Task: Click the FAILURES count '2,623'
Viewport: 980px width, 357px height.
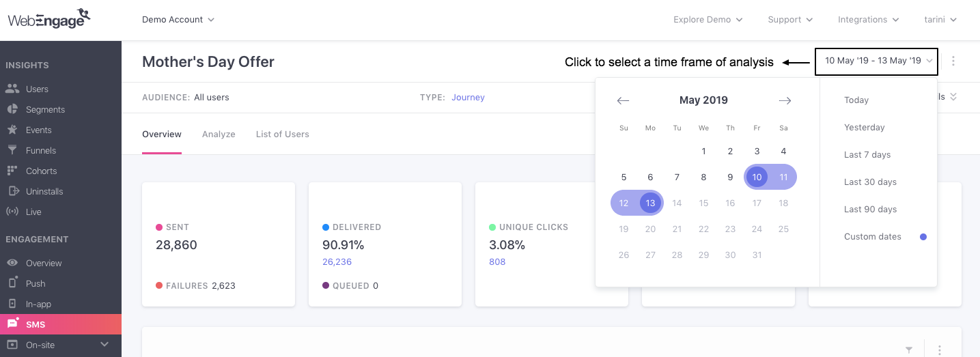Action: (223, 286)
